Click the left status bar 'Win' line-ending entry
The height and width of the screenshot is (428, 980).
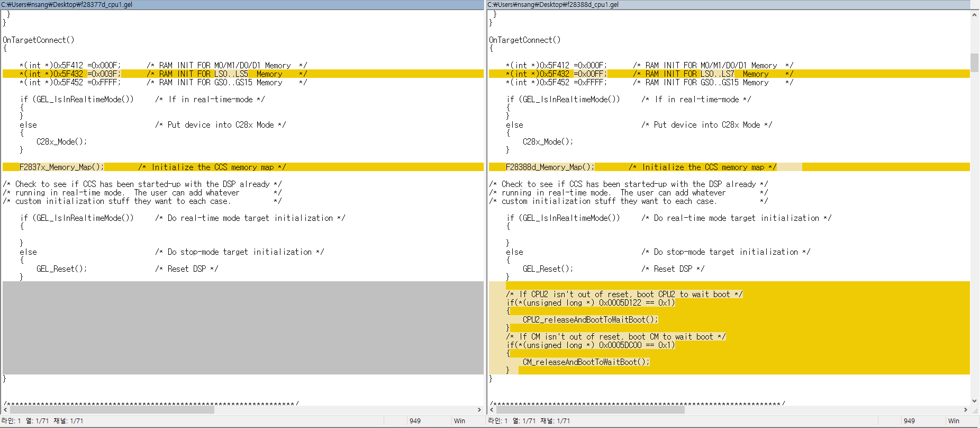tap(459, 421)
